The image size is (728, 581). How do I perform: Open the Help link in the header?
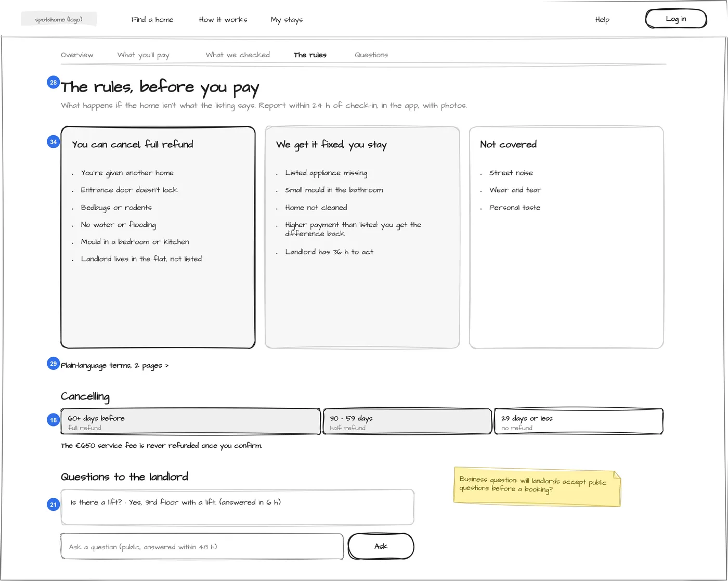602,20
